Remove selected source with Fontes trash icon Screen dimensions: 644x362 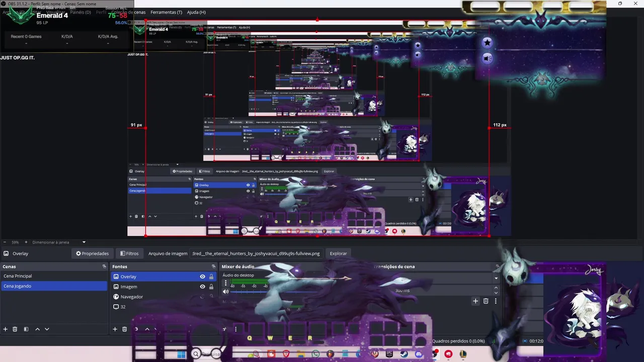tap(125, 329)
